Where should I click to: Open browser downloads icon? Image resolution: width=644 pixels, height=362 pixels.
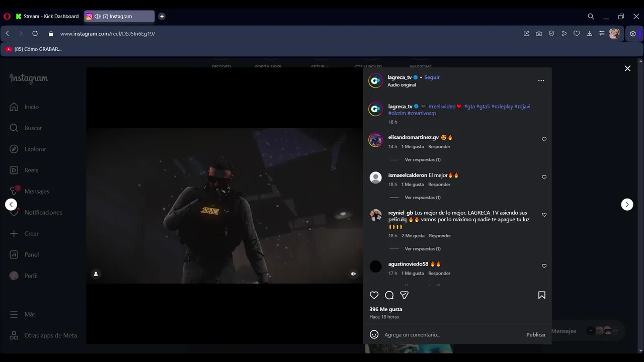pos(589,34)
